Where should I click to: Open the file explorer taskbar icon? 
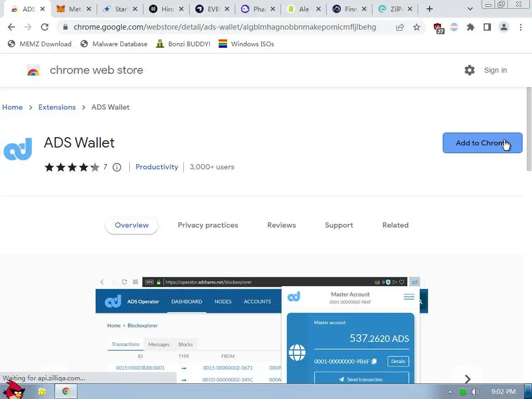[42, 392]
